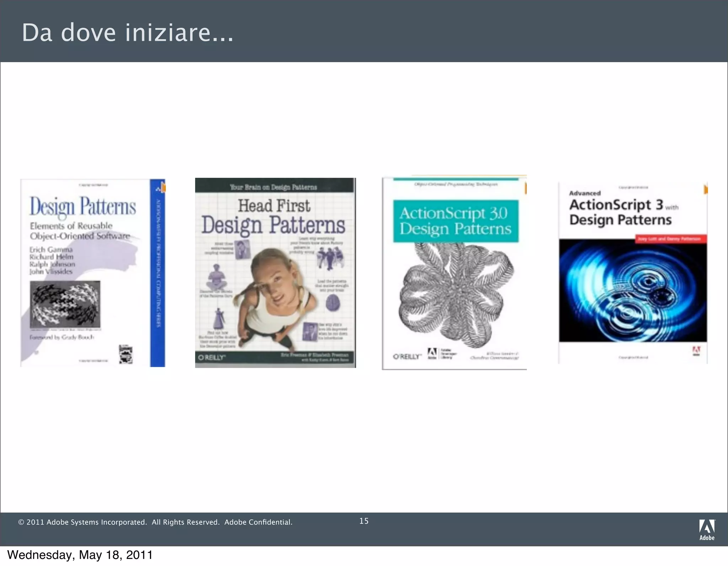Click slide number 15 in the footer
Screen dimensions: 728x566
[364, 521]
